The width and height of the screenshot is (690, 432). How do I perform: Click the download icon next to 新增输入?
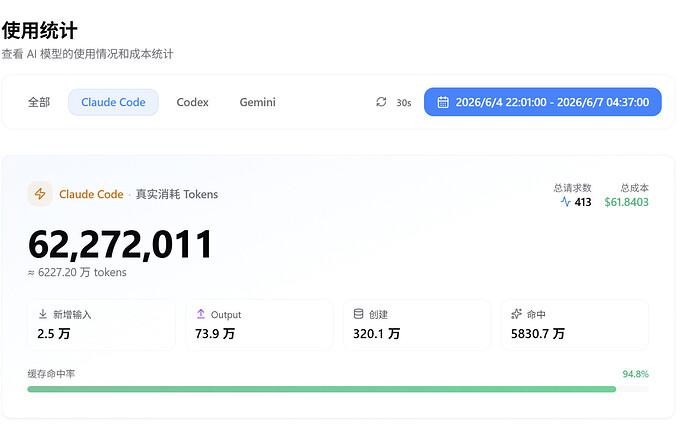43,314
